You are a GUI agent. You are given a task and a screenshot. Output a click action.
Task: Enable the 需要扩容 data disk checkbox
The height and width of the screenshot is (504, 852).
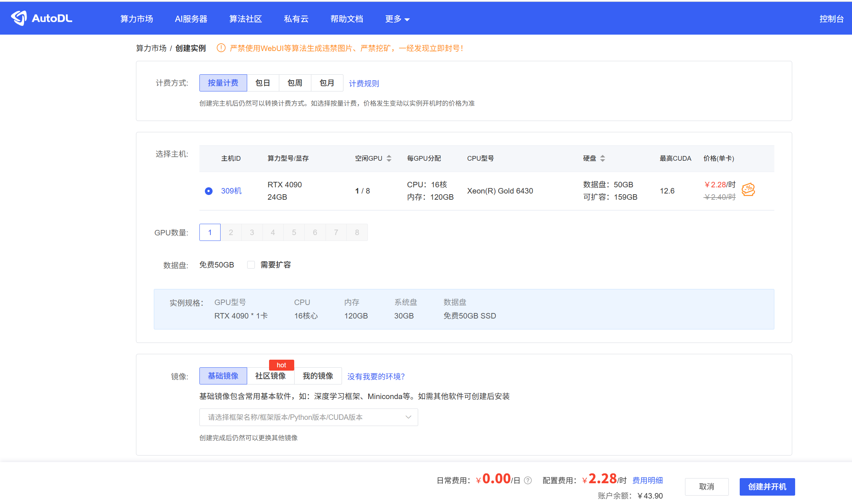click(251, 265)
